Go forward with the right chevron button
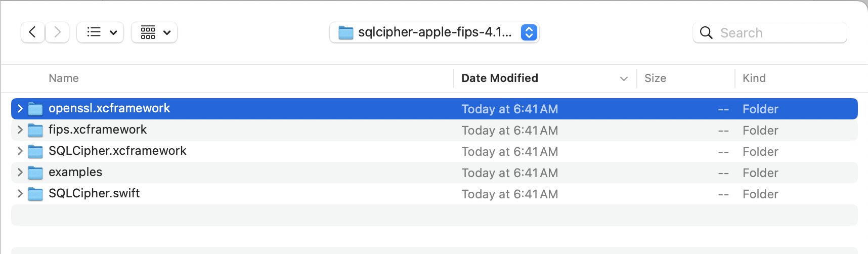Screen dimensions: 868x254 click(x=57, y=32)
